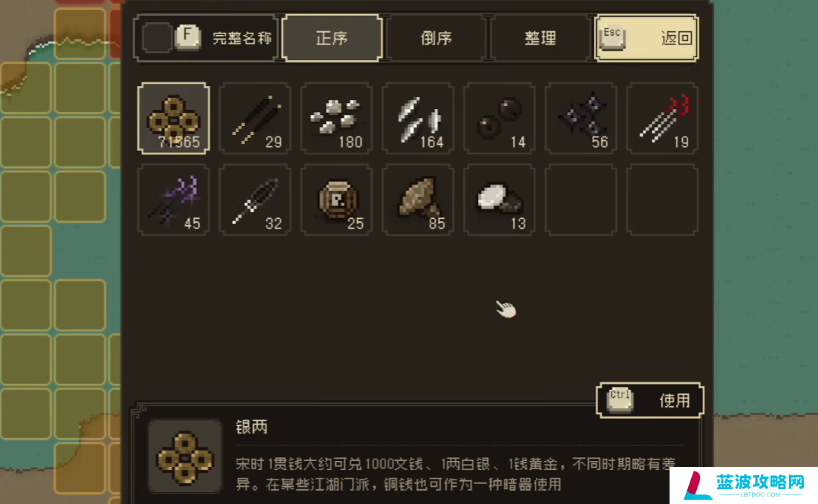This screenshot has height=504, width=818.
Task: Pick the small stones item with count 180
Action: pos(336,119)
